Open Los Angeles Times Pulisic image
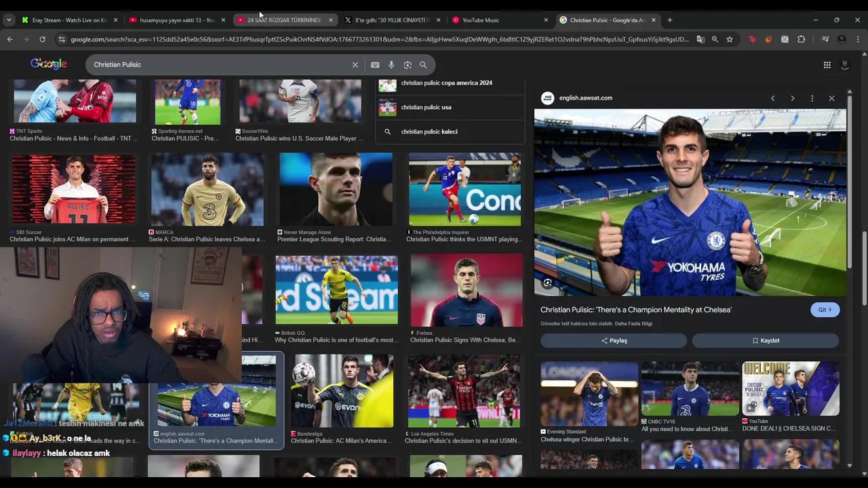 (x=464, y=391)
